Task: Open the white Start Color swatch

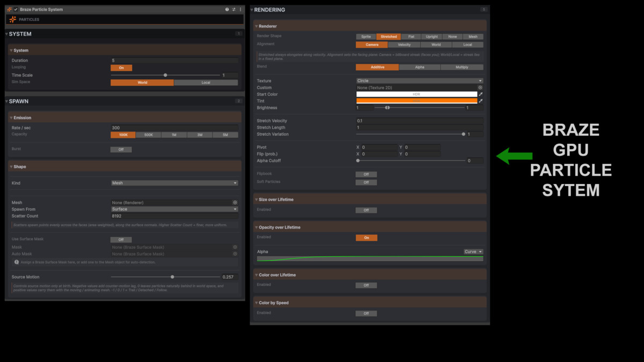Action: tap(416, 94)
